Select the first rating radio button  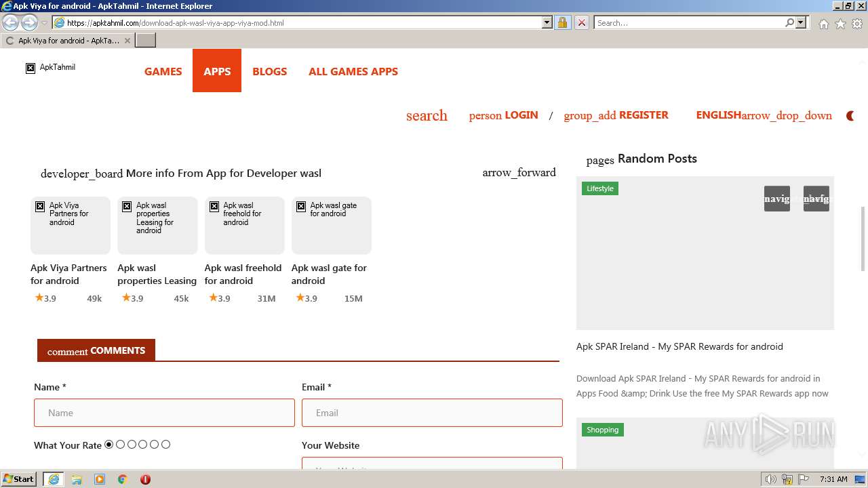pos(109,445)
